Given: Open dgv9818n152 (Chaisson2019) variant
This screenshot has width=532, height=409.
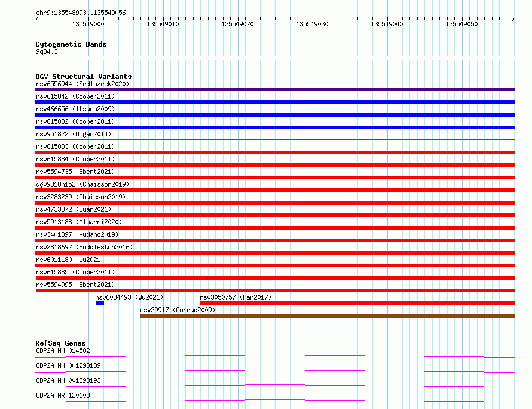Looking at the screenshot, I should pyautogui.click(x=82, y=184).
